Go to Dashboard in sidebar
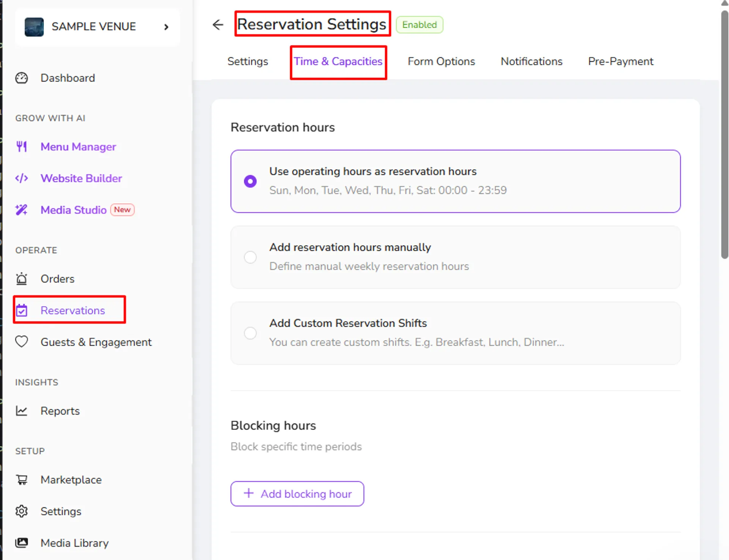The image size is (729, 560). tap(68, 78)
